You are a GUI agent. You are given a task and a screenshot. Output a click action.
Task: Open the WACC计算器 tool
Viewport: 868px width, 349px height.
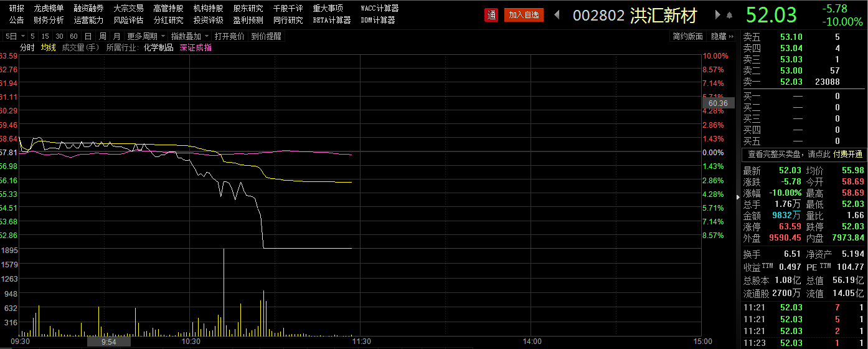380,8
